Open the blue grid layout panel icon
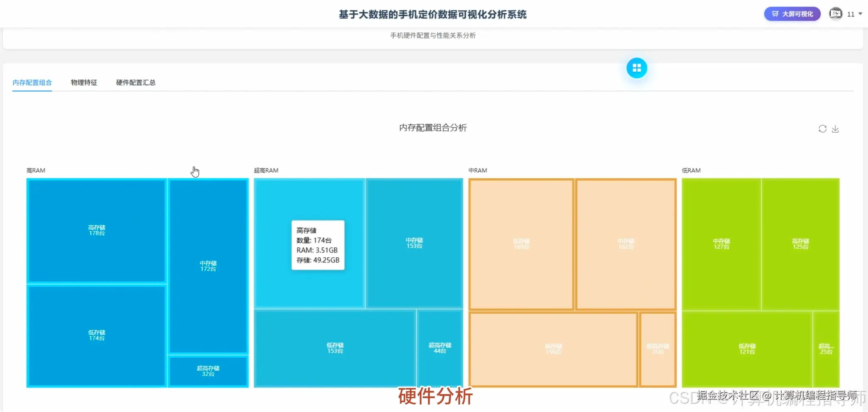The height and width of the screenshot is (412, 868). pos(637,68)
